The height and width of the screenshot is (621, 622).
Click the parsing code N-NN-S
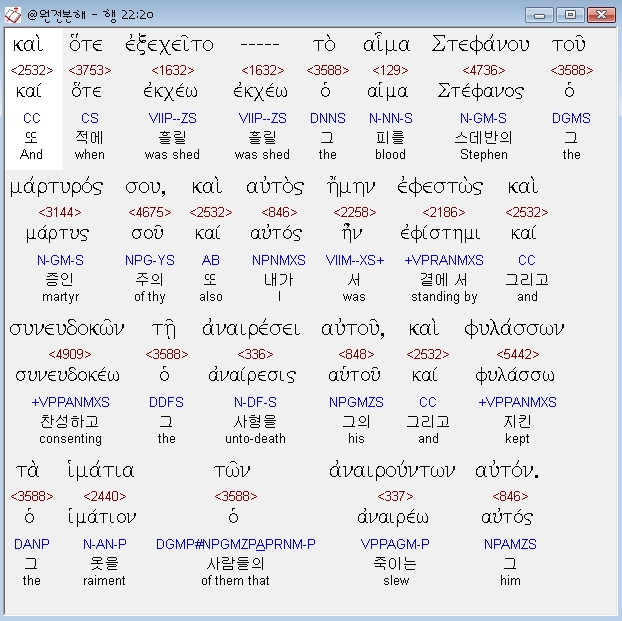point(390,118)
